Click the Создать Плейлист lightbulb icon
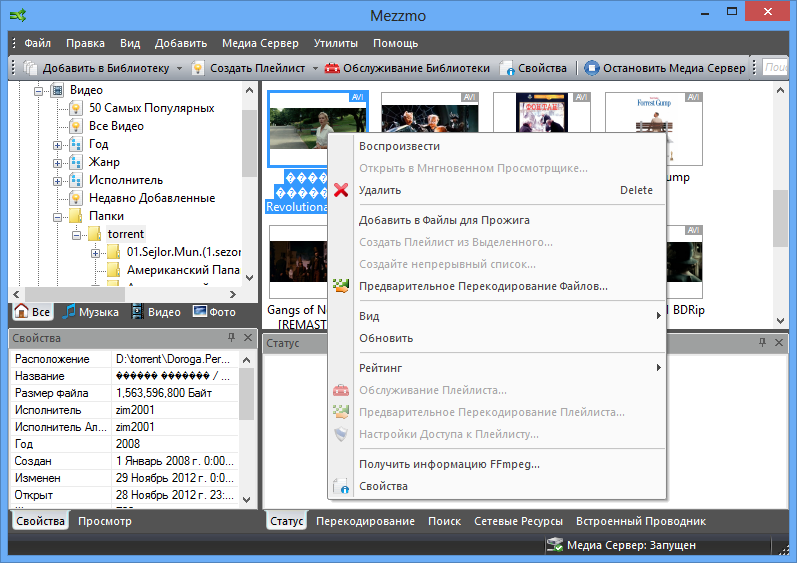797x563 pixels. [199, 68]
